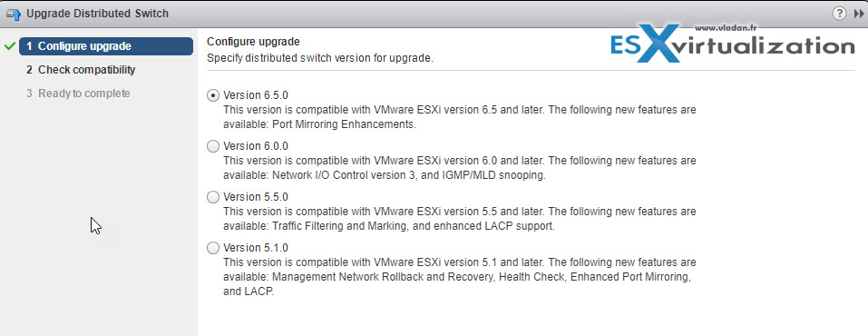Click the Version 6.0.0 label text
This screenshot has height=336, width=868.
pyautogui.click(x=256, y=146)
